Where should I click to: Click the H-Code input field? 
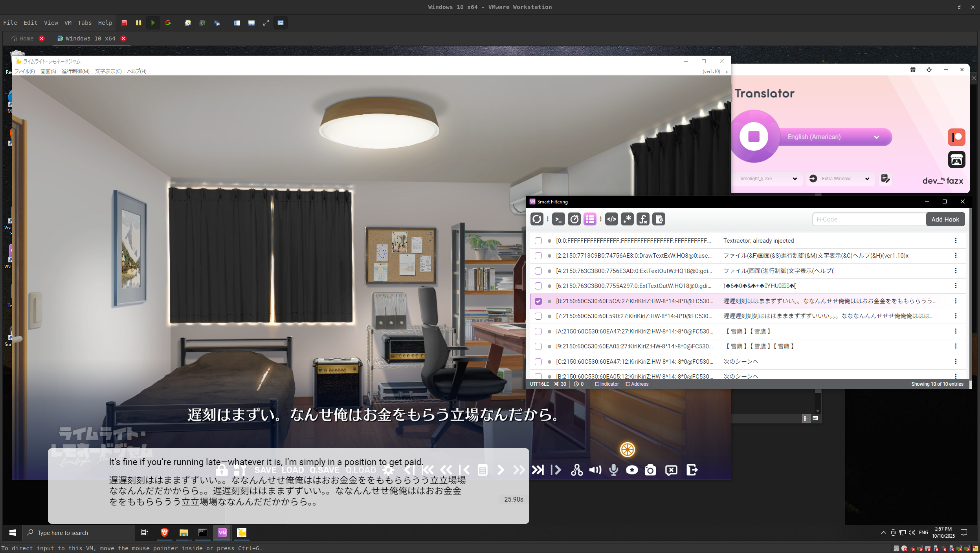868,220
